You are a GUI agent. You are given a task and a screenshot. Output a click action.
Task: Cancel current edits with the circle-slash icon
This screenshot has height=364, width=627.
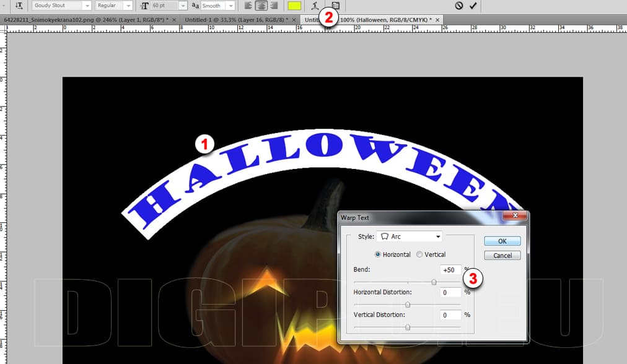458,6
